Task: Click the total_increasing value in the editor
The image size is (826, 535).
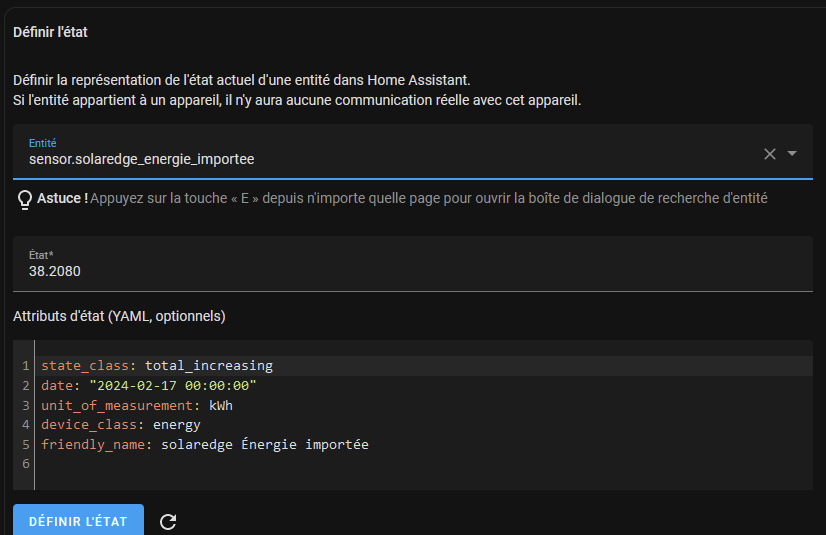Action: pyautogui.click(x=208, y=366)
